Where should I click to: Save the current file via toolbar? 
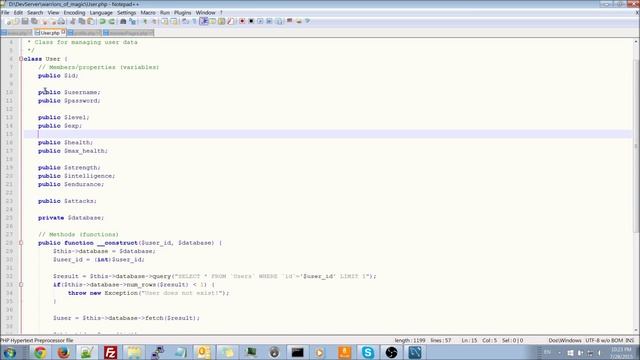[25, 21]
